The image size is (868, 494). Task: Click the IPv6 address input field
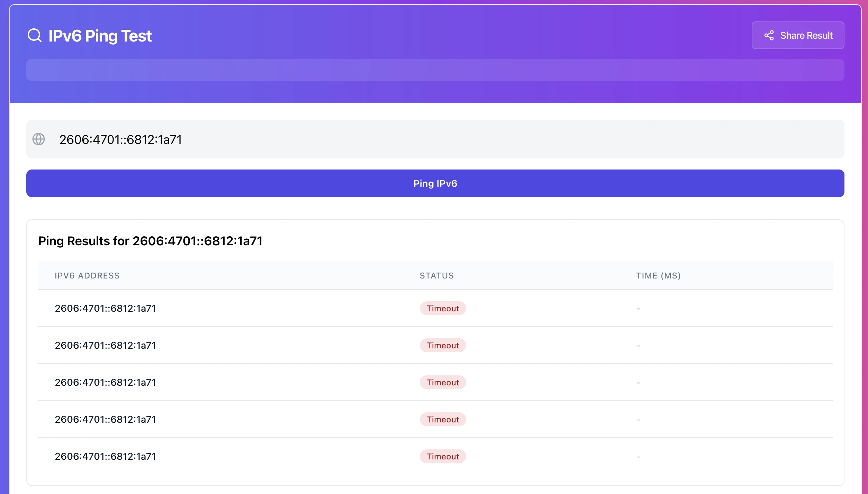click(x=435, y=139)
